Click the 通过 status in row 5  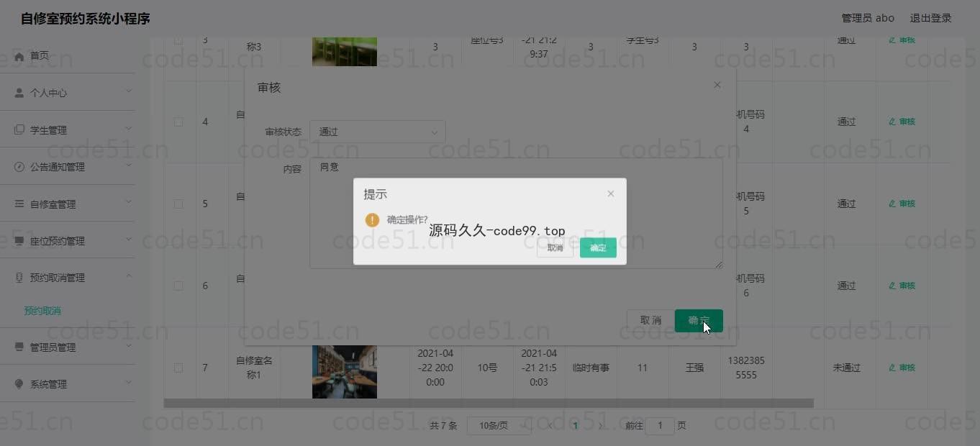click(x=847, y=204)
